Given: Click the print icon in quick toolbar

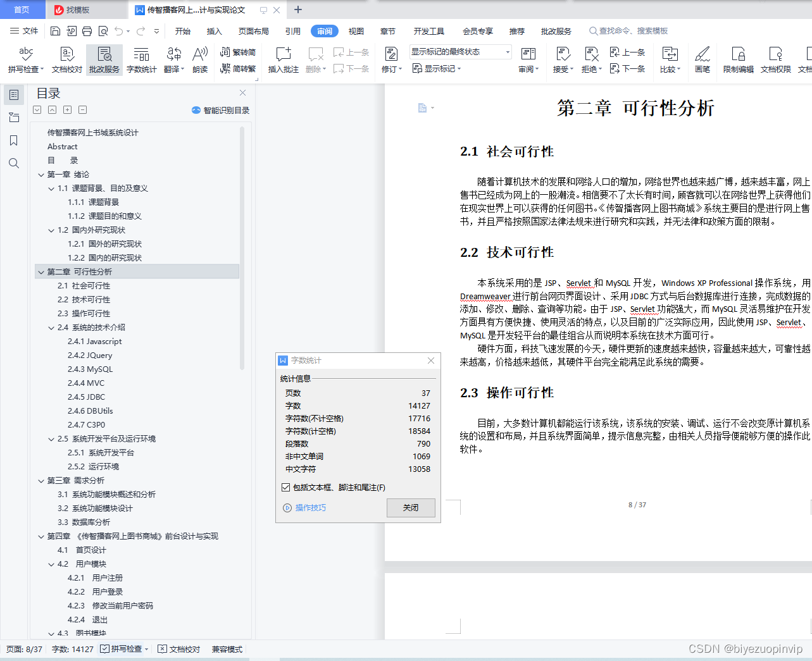Looking at the screenshot, I should 87,31.
